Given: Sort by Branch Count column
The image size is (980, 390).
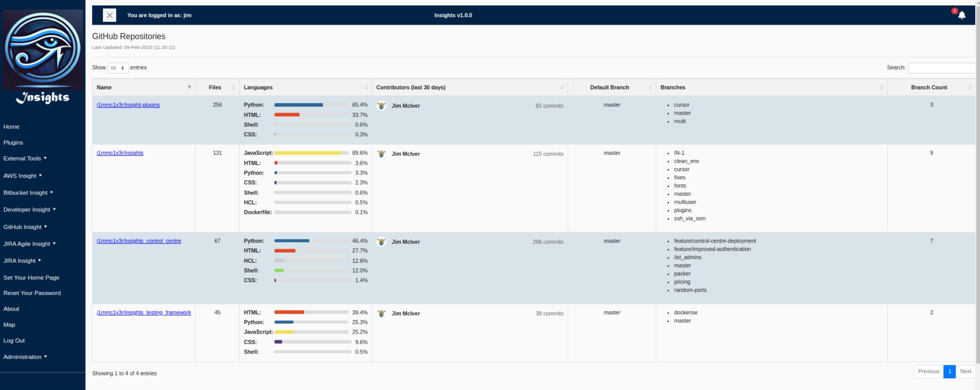Looking at the screenshot, I should click(931, 87).
